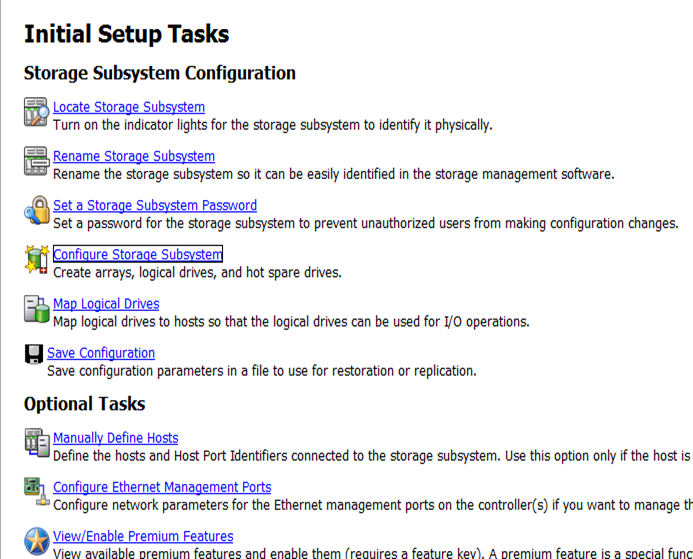Open the Rename Storage Subsystem link
The height and width of the screenshot is (559, 693).
click(134, 156)
